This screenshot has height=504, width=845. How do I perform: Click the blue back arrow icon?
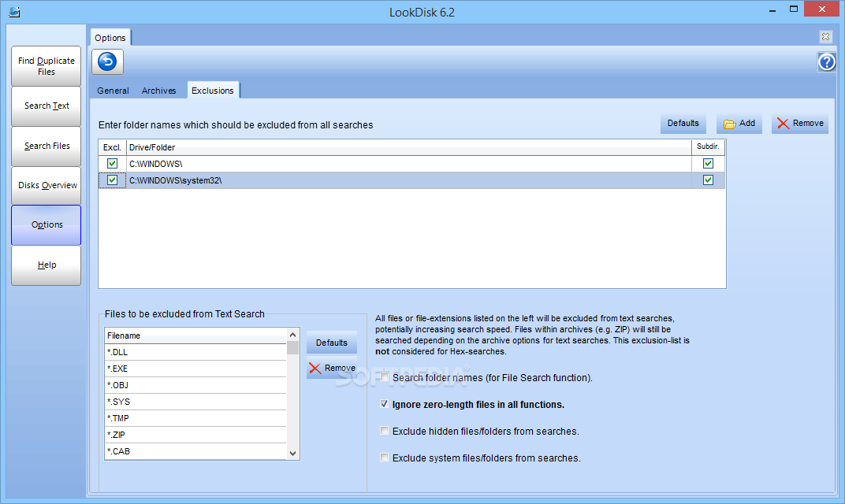[x=107, y=61]
